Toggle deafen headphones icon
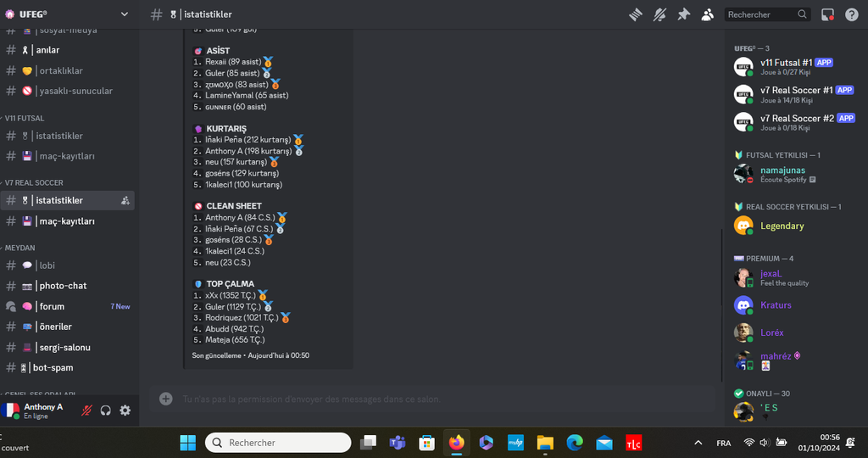The height and width of the screenshot is (458, 868). click(106, 411)
